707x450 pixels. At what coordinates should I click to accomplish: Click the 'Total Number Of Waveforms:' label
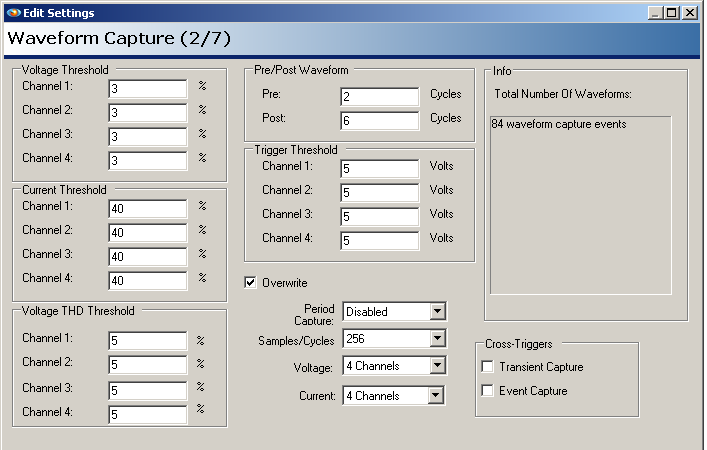point(563,94)
